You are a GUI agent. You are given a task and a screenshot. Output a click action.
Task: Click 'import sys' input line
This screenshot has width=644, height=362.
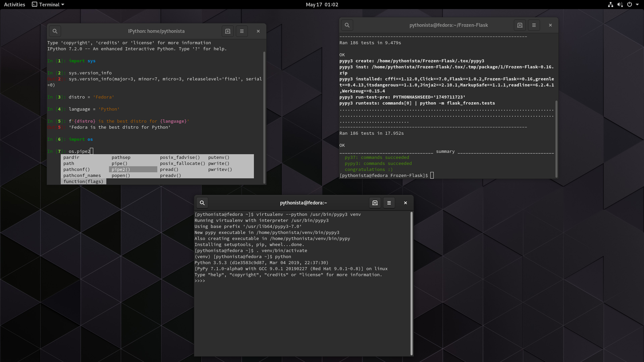[71, 61]
